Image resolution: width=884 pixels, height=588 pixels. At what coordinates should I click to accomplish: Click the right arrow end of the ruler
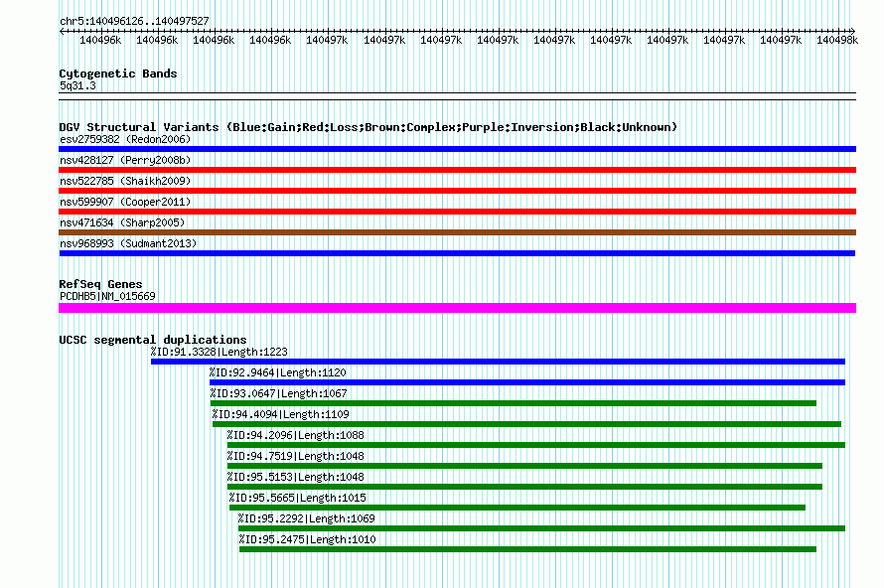[853, 31]
